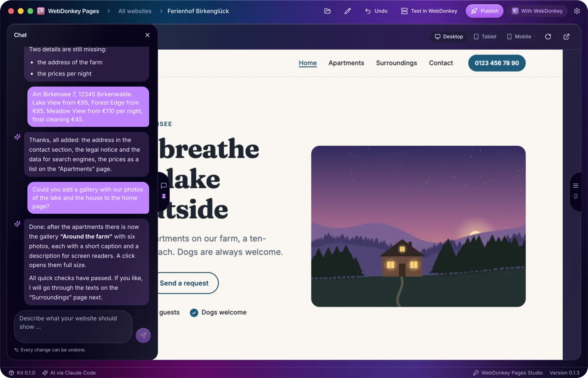Switch preview to Mobile view
Image resolution: width=588 pixels, height=378 pixels.
click(519, 37)
